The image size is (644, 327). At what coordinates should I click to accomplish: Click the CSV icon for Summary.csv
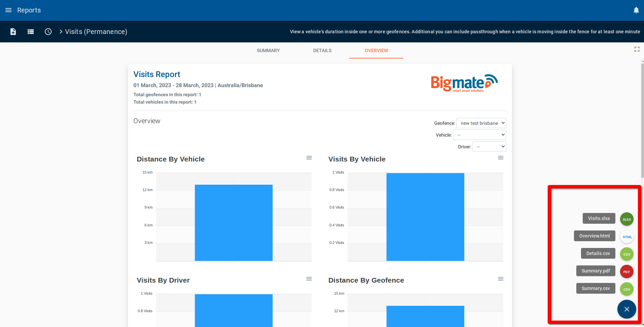click(x=626, y=289)
